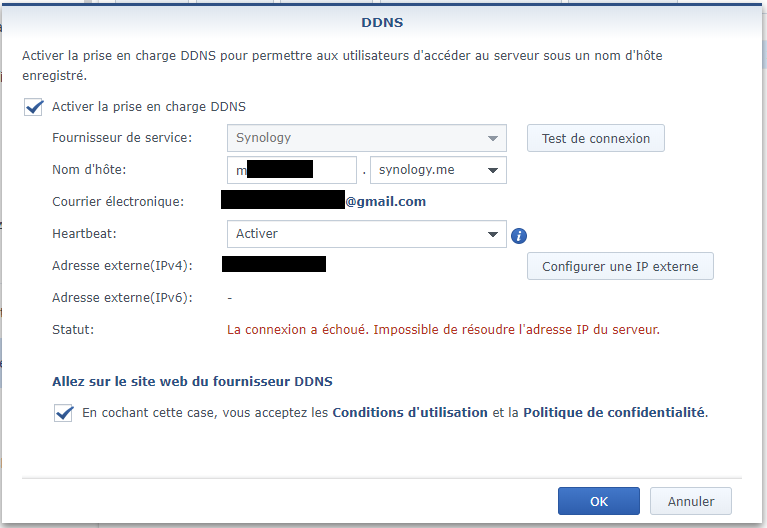Confirm with the OK button
This screenshot has height=528, width=767.
tap(598, 501)
